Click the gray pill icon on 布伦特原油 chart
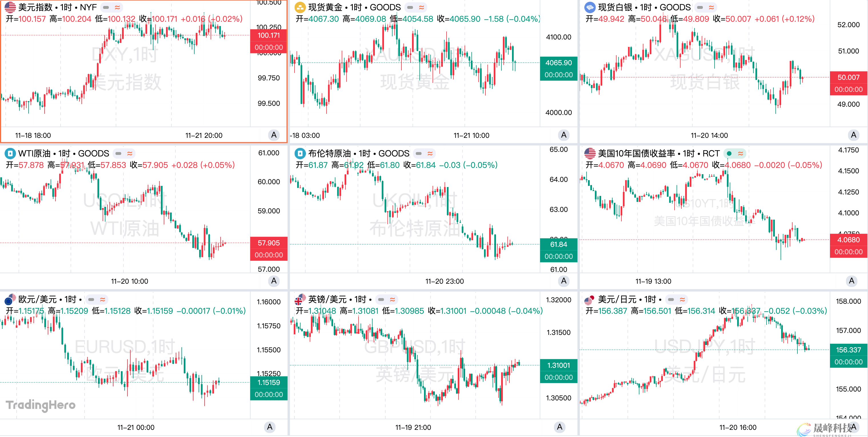The image size is (868, 437). click(419, 154)
